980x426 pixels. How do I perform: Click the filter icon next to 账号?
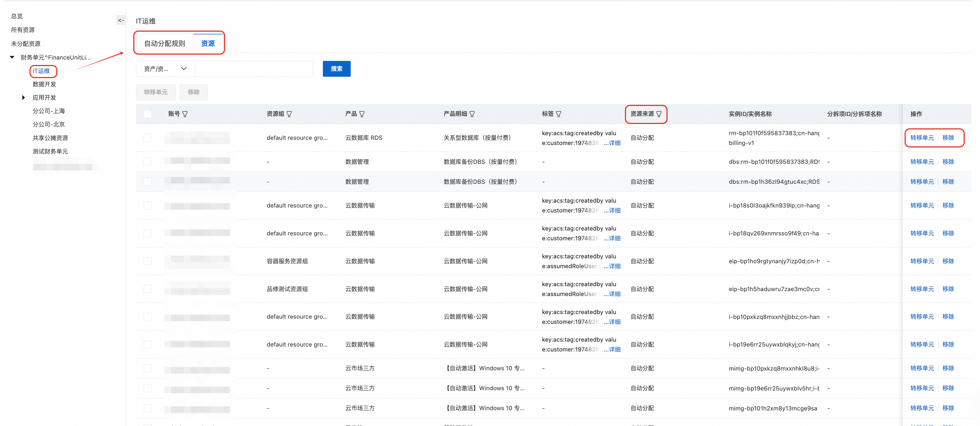click(185, 114)
